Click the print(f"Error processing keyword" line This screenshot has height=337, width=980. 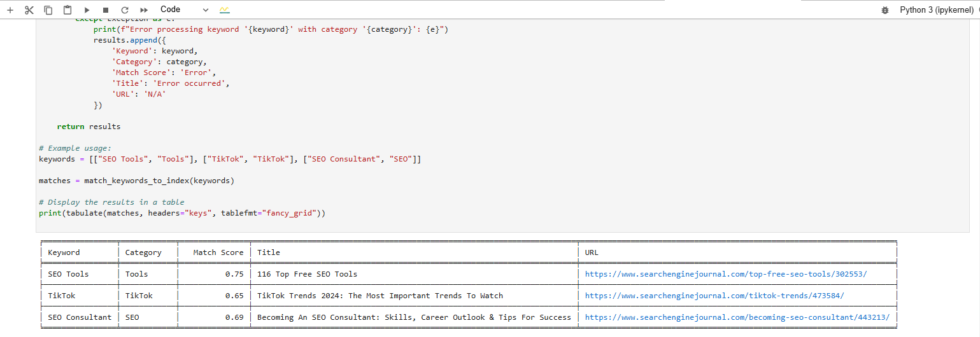tap(271, 29)
